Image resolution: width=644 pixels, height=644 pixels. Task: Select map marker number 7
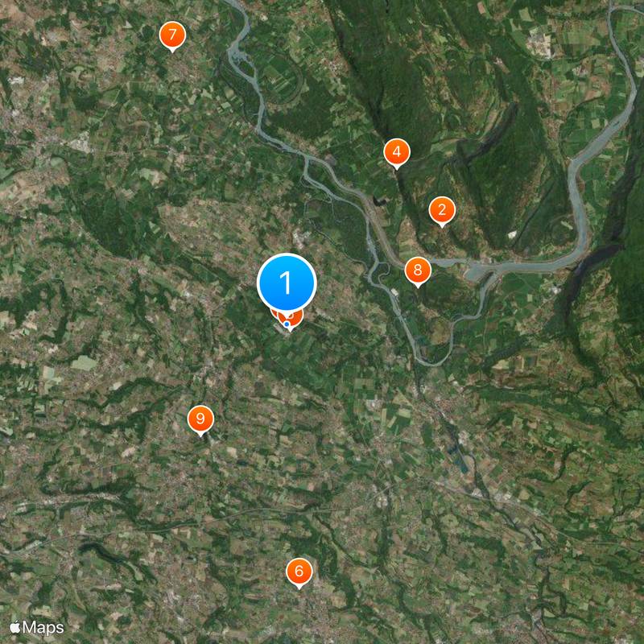(x=172, y=35)
